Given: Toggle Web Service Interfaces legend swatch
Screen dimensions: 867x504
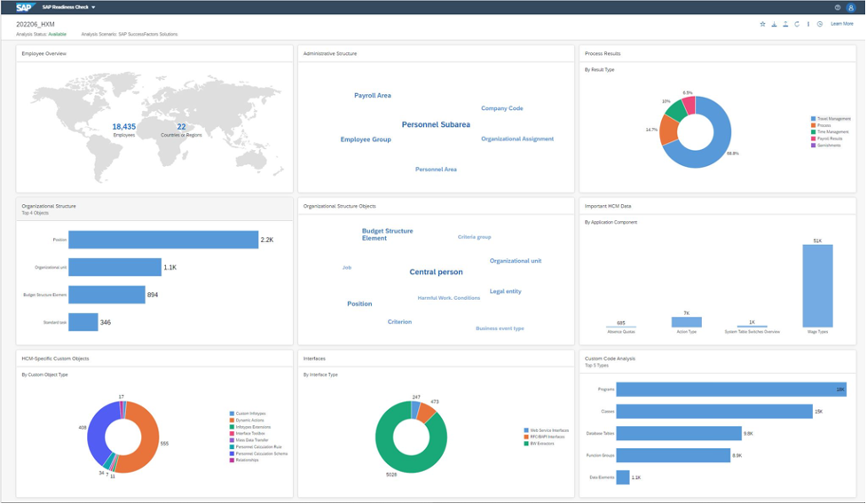Looking at the screenshot, I should [x=526, y=430].
